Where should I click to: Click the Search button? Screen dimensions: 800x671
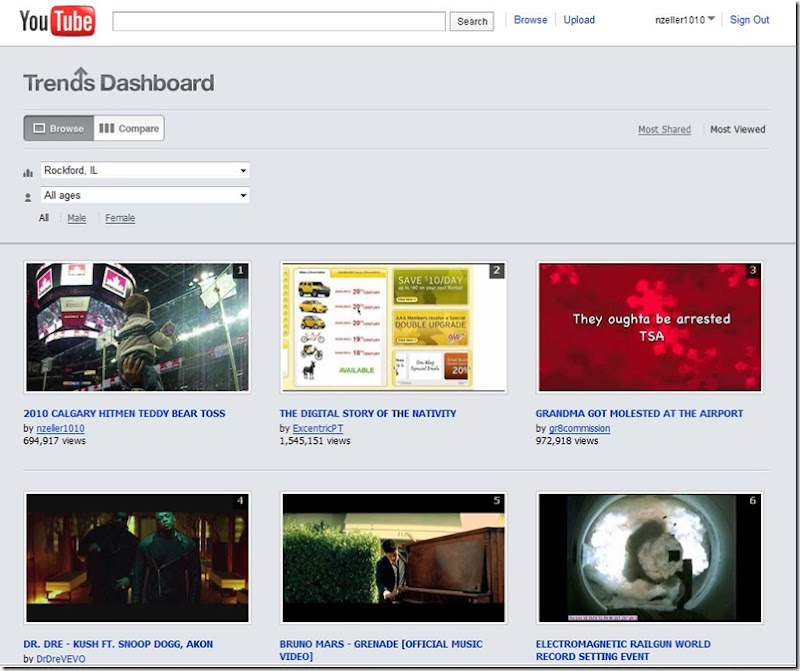[471, 21]
